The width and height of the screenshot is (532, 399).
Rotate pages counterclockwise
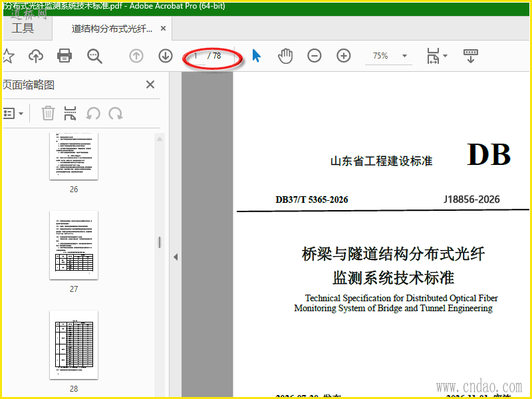(x=93, y=113)
